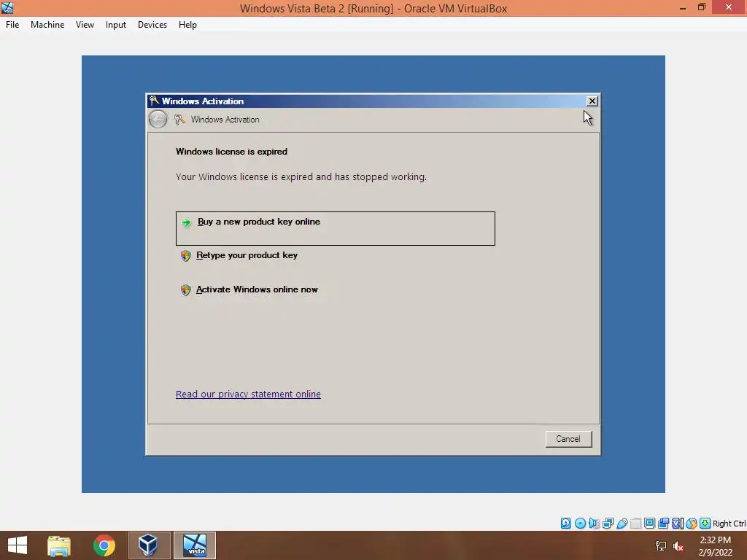Close the Windows Activation dialog
747x560 pixels.
pyautogui.click(x=592, y=101)
